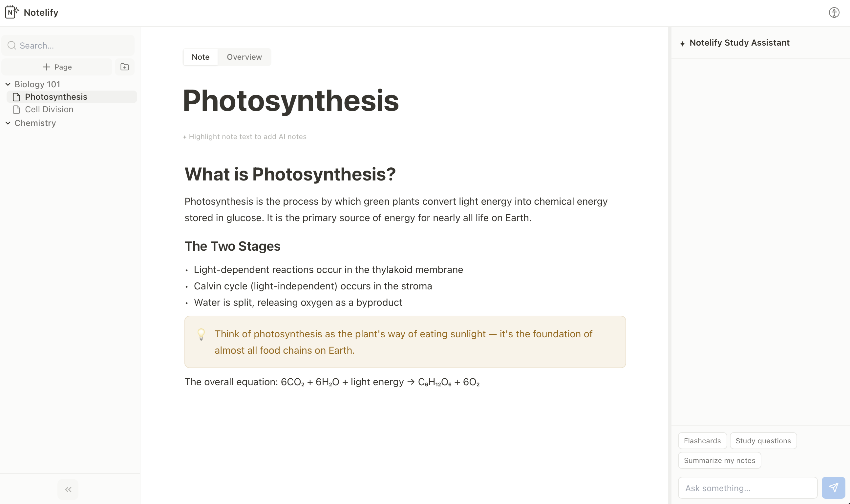The height and width of the screenshot is (504, 850).
Task: Click the Notelify logo icon
Action: [11, 12]
